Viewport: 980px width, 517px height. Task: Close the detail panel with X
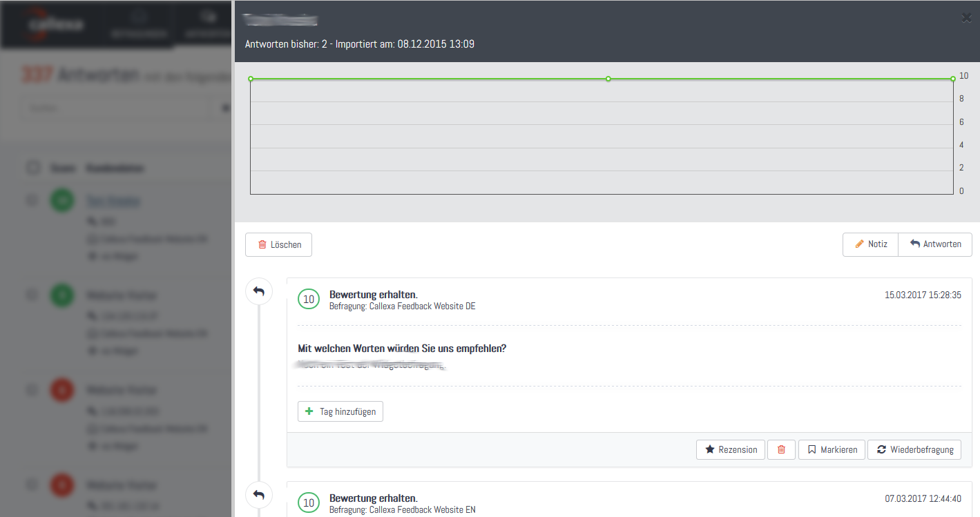pyautogui.click(x=966, y=19)
